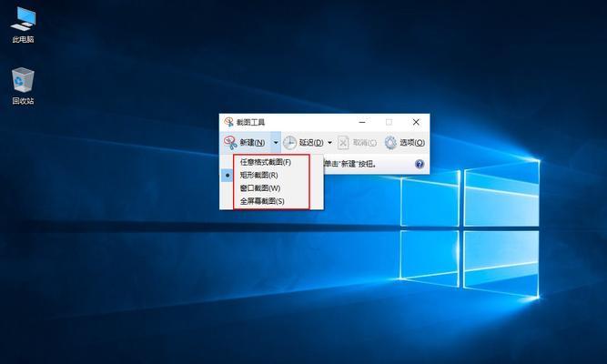
Task: Click the disabled 取消(C) button
Action: click(x=357, y=143)
